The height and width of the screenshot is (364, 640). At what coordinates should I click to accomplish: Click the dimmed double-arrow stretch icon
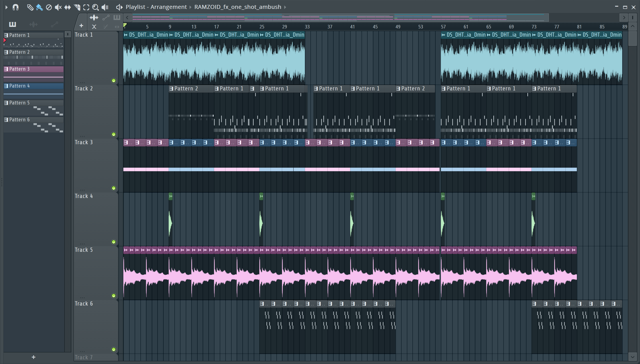tap(117, 26)
